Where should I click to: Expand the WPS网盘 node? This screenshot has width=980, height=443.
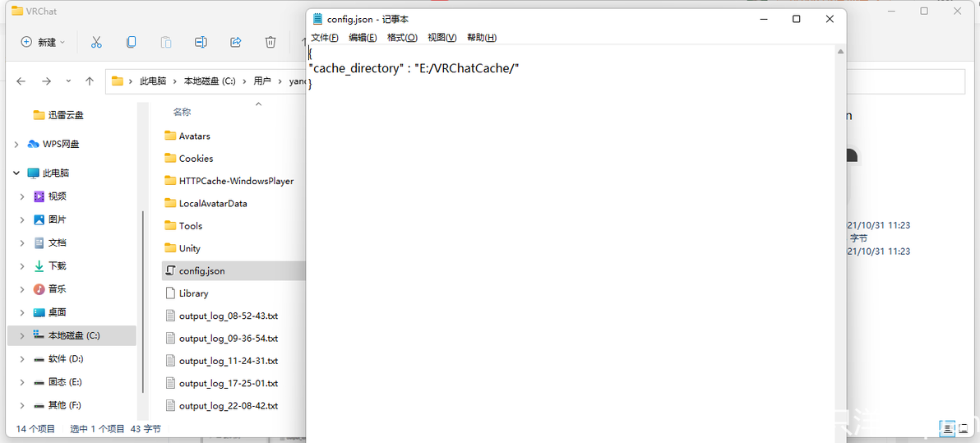16,145
